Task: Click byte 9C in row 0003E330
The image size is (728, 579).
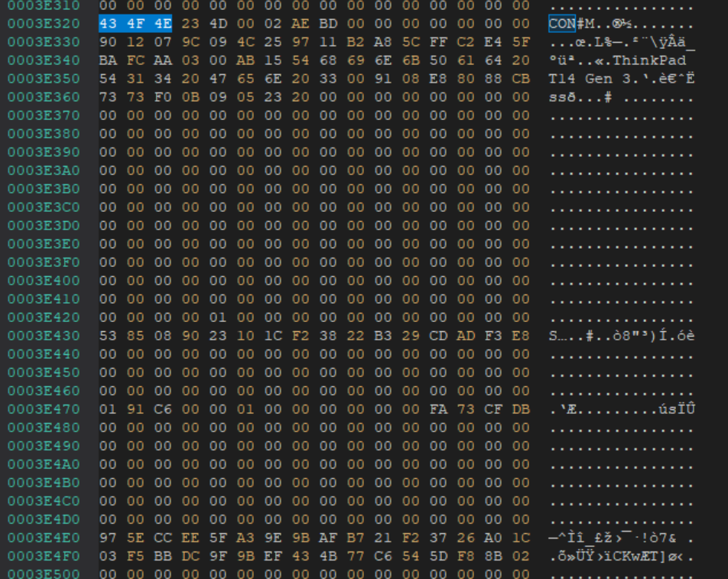Action: [190, 42]
